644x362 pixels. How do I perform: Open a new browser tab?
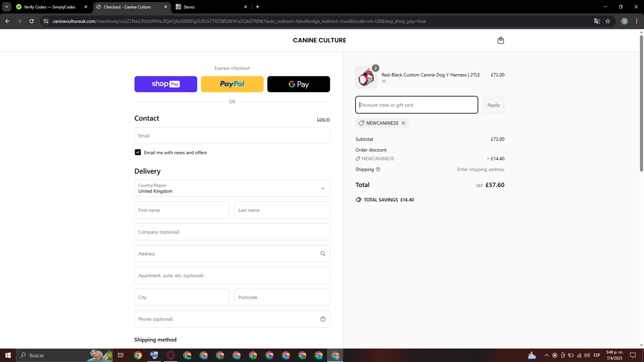point(258,7)
